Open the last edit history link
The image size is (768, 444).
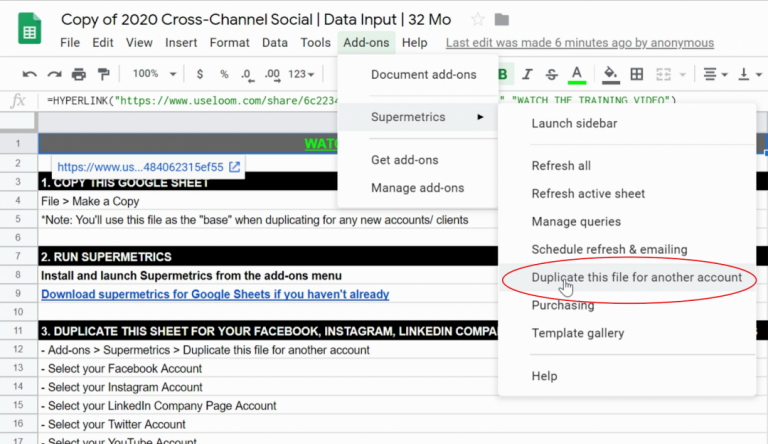(579, 43)
